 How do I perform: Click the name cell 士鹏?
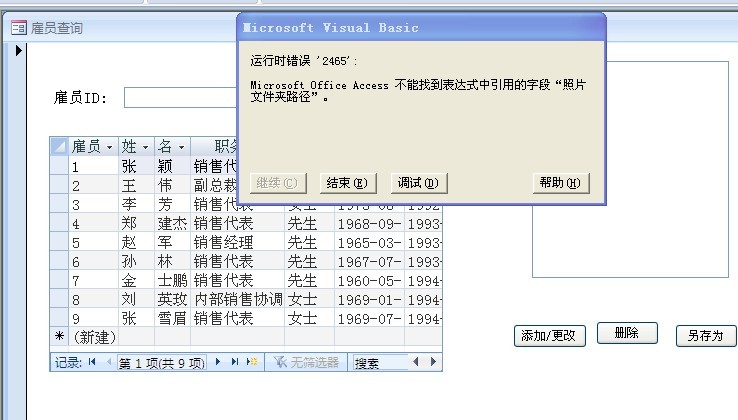point(172,280)
